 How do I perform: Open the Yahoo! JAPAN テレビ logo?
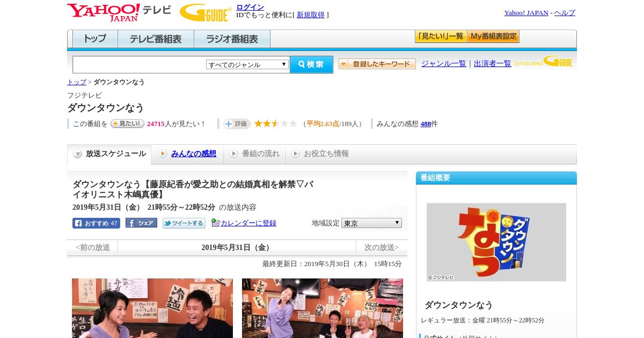click(119, 12)
